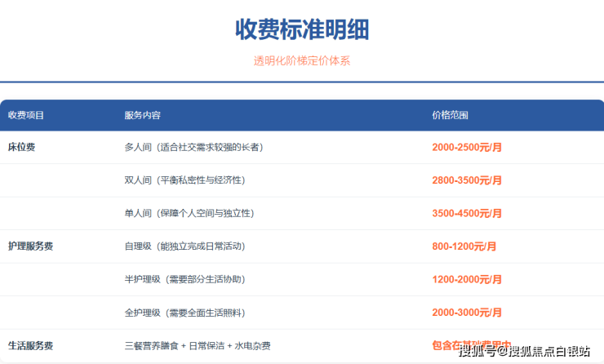
Task: Select the 价格范围 column header
Action: pos(450,115)
